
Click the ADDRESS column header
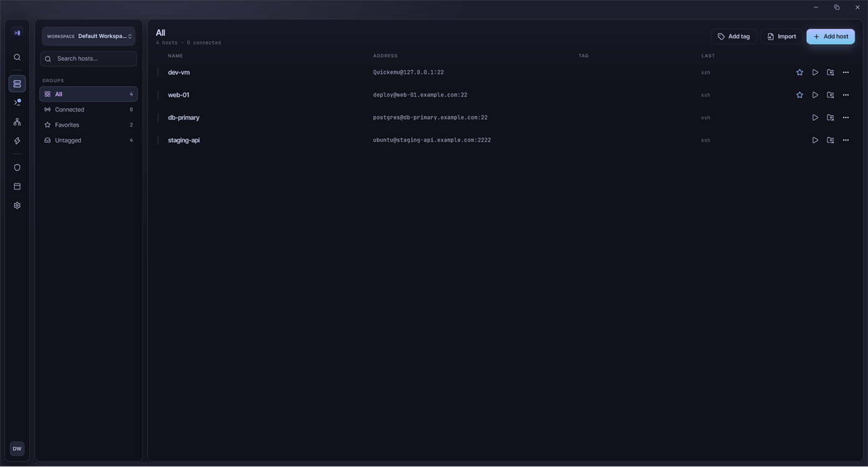click(385, 56)
